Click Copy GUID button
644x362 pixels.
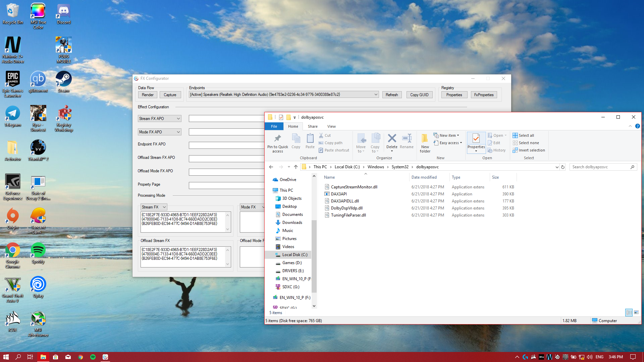419,95
